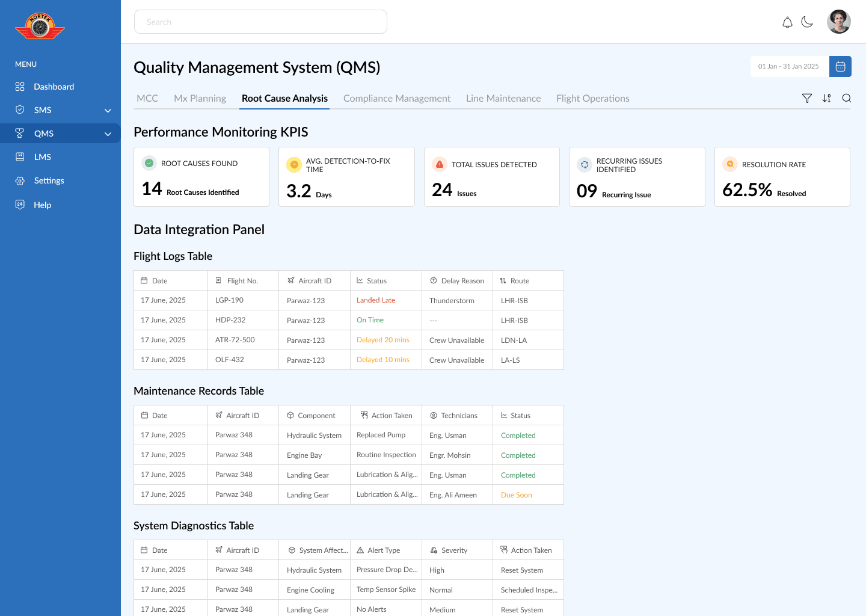866x616 pixels.
Task: Click the Avg. Detection-to-Fix Time icon
Action: (x=294, y=164)
